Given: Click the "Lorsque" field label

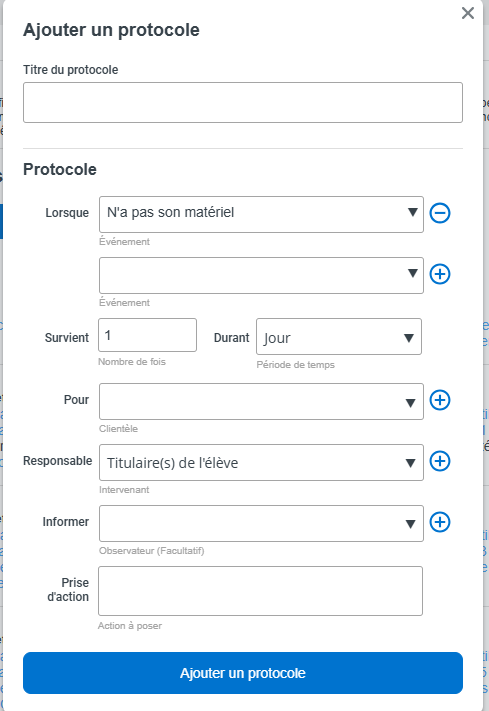Looking at the screenshot, I should 67,213.
